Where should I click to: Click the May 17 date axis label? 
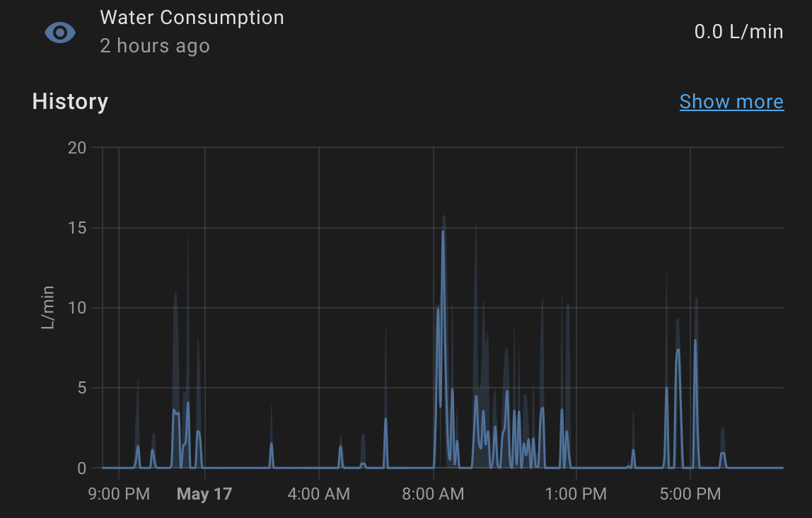point(204,493)
